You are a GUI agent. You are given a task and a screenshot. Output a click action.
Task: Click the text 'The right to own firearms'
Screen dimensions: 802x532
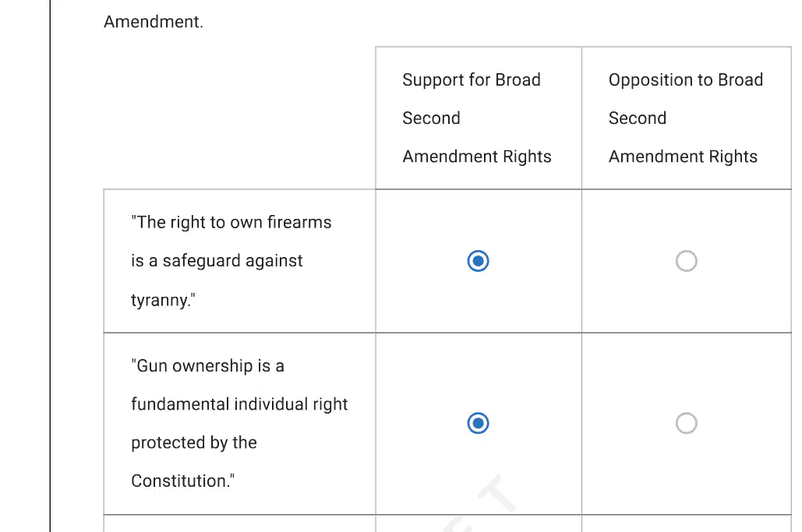pyautogui.click(x=231, y=222)
